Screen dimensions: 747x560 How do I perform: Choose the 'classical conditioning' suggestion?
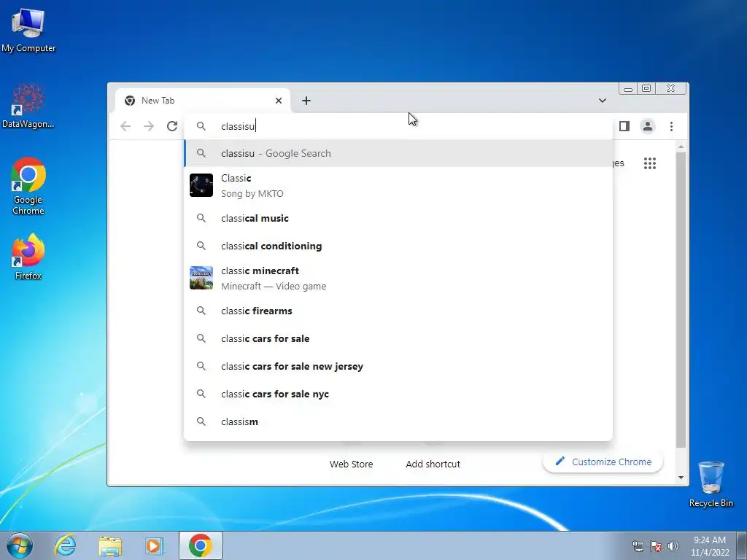[x=398, y=246]
